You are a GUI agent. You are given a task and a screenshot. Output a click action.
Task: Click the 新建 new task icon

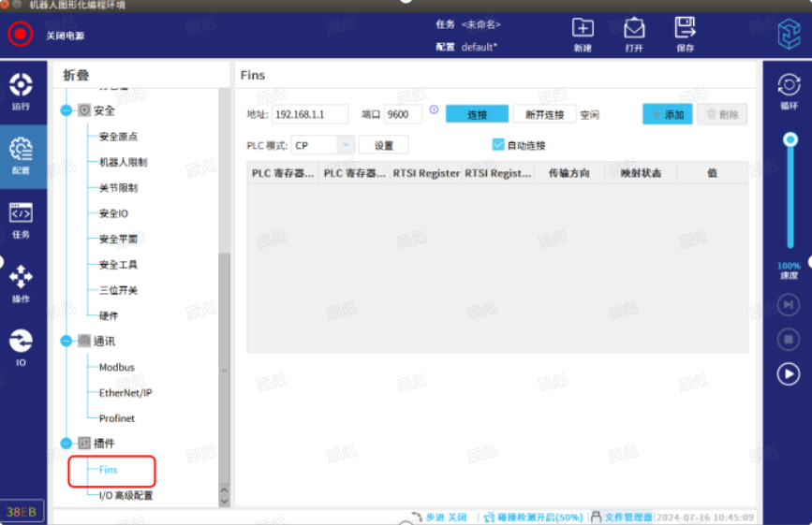(x=583, y=29)
